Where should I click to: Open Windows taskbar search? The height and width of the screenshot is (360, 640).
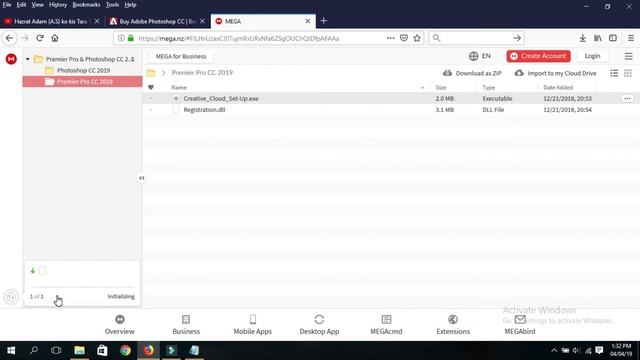[x=34, y=351]
